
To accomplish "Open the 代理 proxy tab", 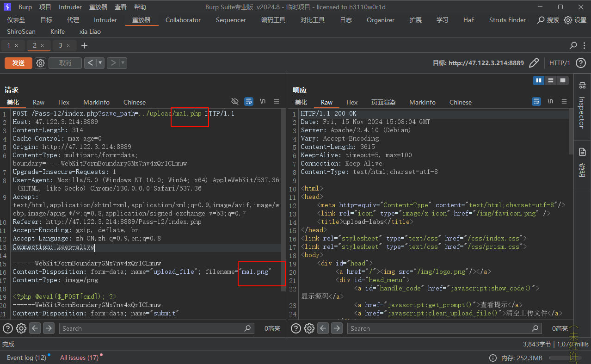I will pyautogui.click(x=73, y=20).
